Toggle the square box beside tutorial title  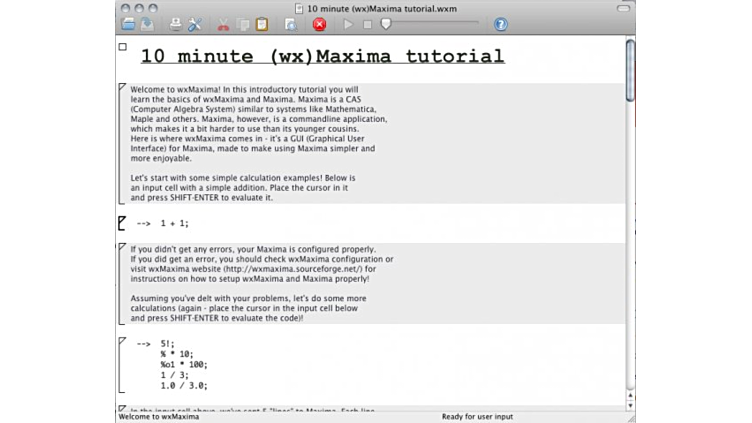[123, 47]
